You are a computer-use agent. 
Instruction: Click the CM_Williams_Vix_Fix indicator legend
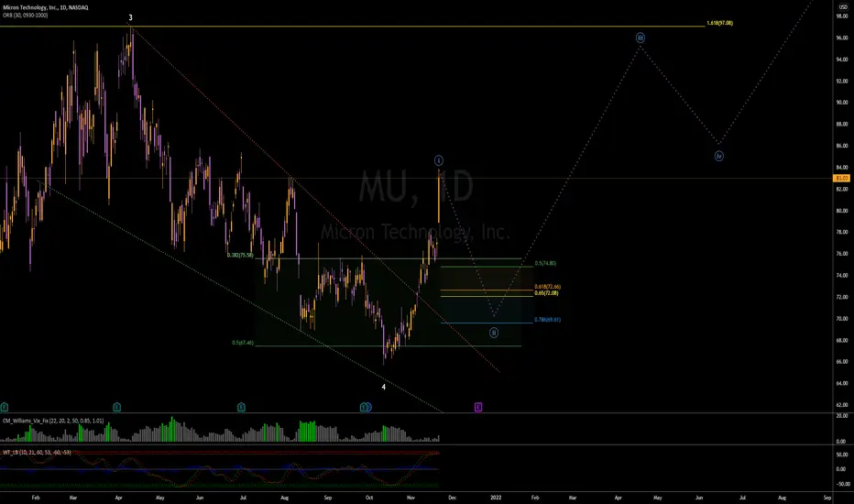pyautogui.click(x=53, y=421)
